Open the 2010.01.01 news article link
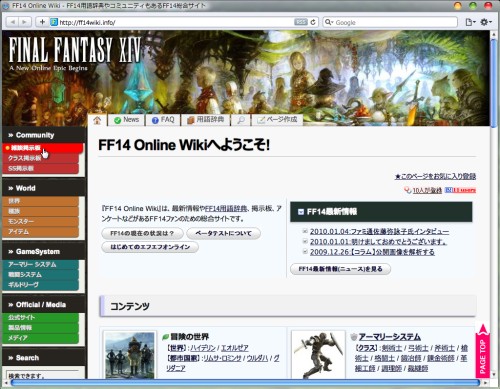Image resolution: width=500 pixels, height=389 pixels. point(378,241)
